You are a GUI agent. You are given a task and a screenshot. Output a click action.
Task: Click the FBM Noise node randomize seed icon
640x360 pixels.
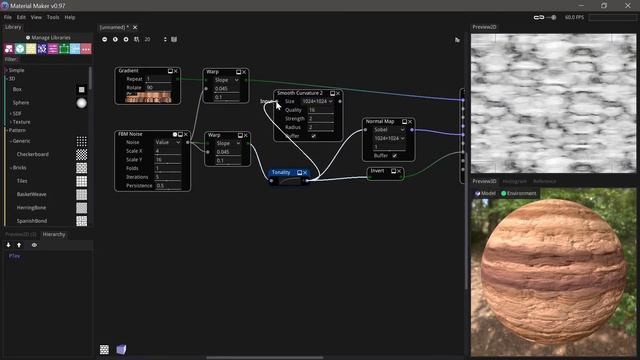pyautogui.click(x=175, y=134)
